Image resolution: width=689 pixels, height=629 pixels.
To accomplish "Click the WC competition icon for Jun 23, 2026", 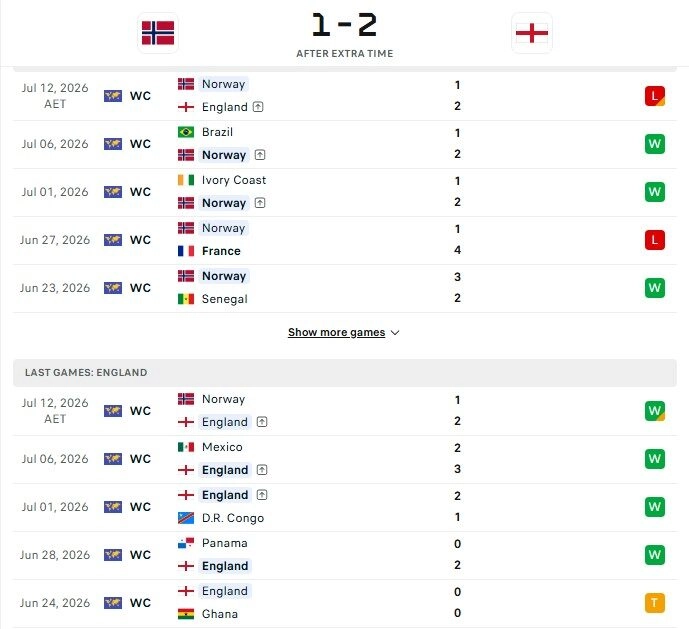I will [x=113, y=288].
